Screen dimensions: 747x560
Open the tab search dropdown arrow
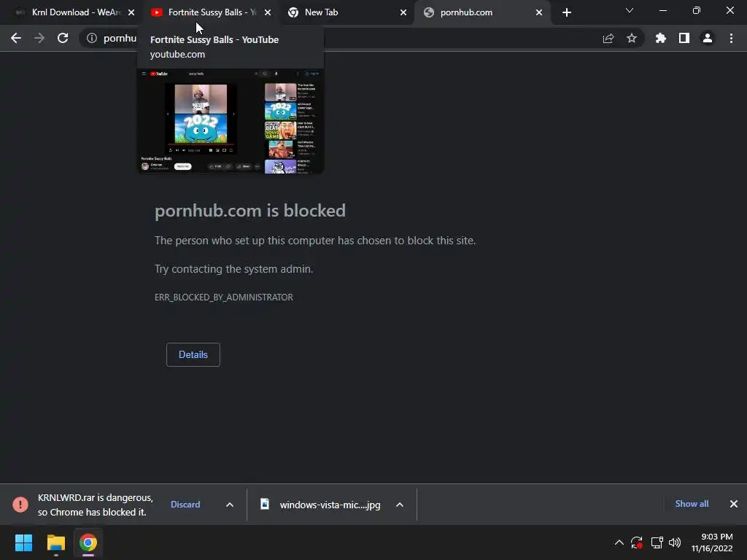point(630,10)
